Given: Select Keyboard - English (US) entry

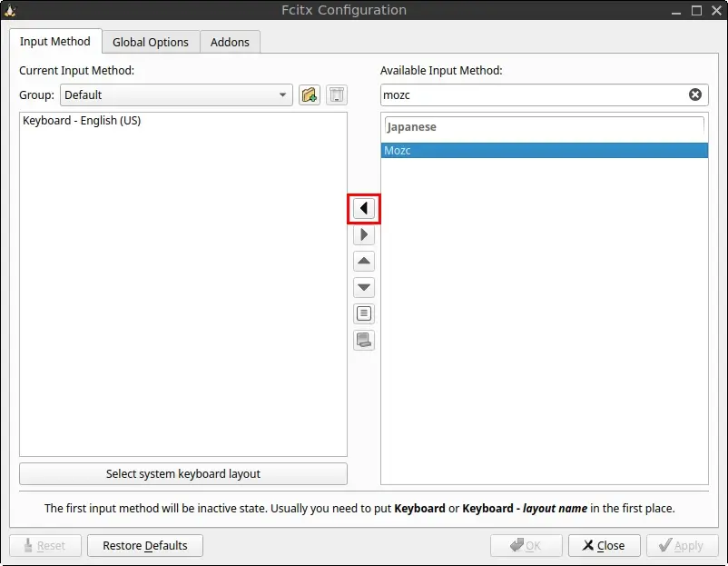Looking at the screenshot, I should click(x=183, y=121).
